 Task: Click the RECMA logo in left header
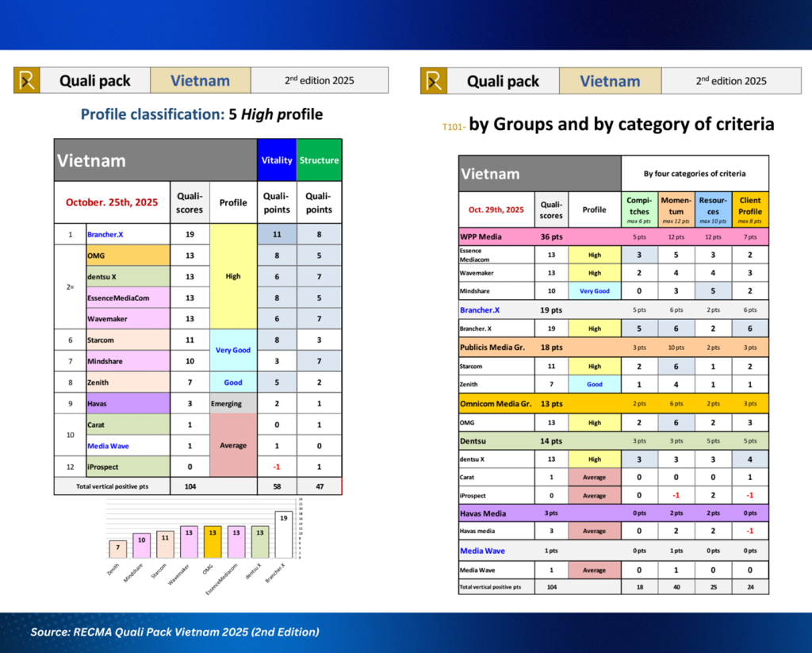tap(27, 80)
